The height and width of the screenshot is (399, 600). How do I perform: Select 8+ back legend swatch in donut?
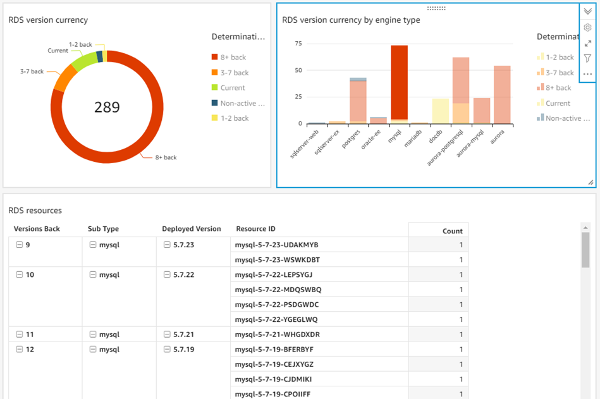[x=215, y=57]
